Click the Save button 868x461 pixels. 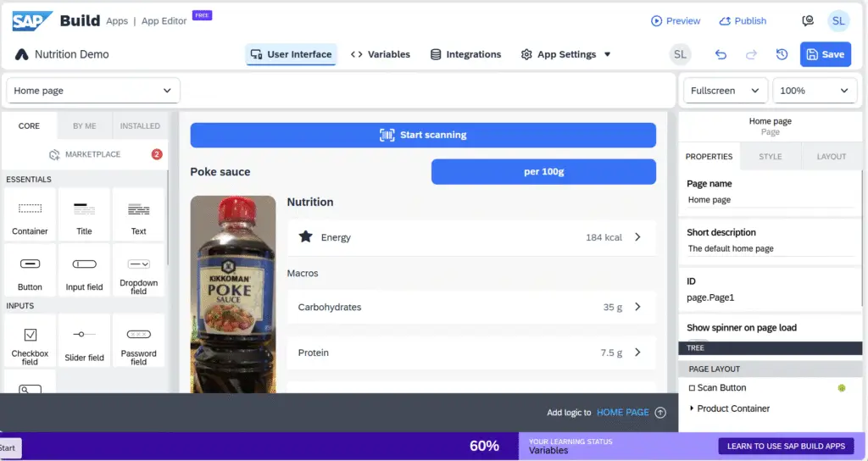825,54
